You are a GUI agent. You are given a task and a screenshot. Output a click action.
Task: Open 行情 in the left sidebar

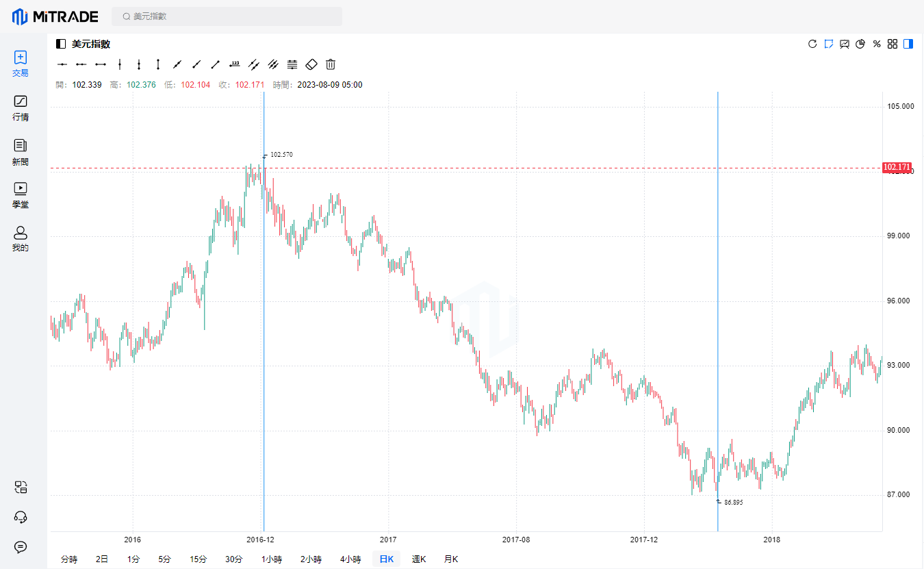click(x=21, y=108)
